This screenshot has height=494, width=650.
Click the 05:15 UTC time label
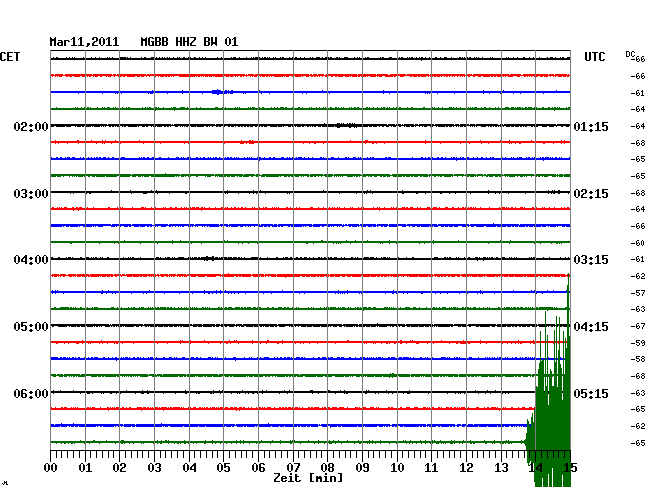coord(591,393)
